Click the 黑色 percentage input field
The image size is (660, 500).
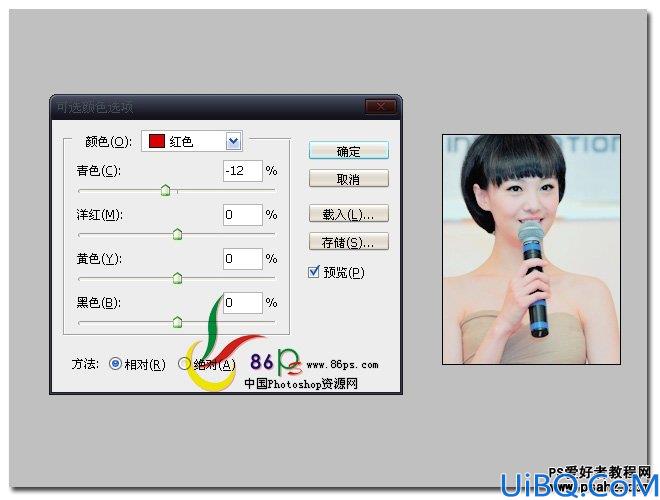coord(243,303)
